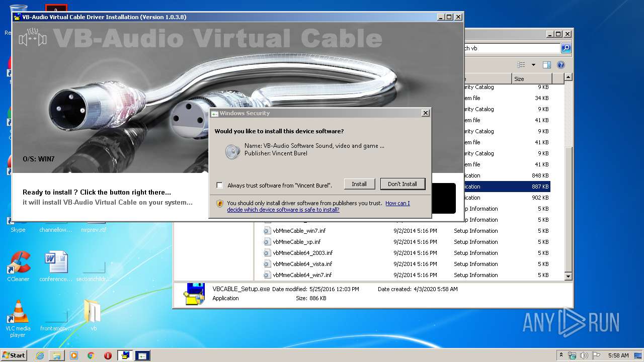
Task: Enable Always trust software from Vincent Burel
Action: pos(219,185)
